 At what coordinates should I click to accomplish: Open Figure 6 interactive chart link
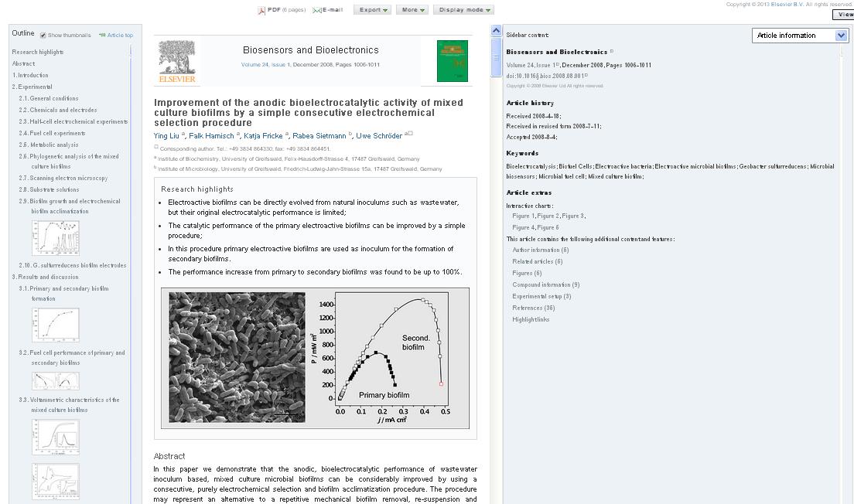coord(548,227)
